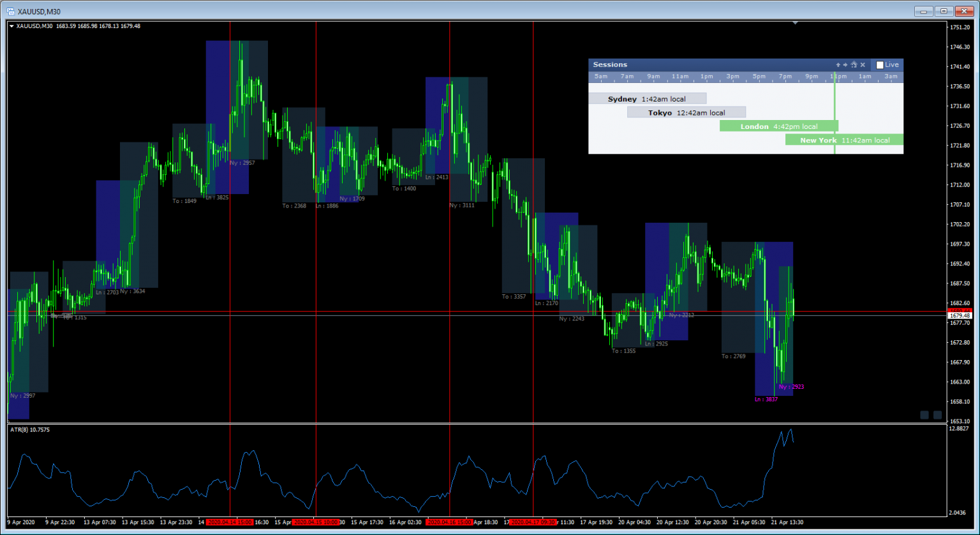Screen dimensions: 980x535
Task: Click the red 2020.04.16 15:00 date label
Action: 449,522
